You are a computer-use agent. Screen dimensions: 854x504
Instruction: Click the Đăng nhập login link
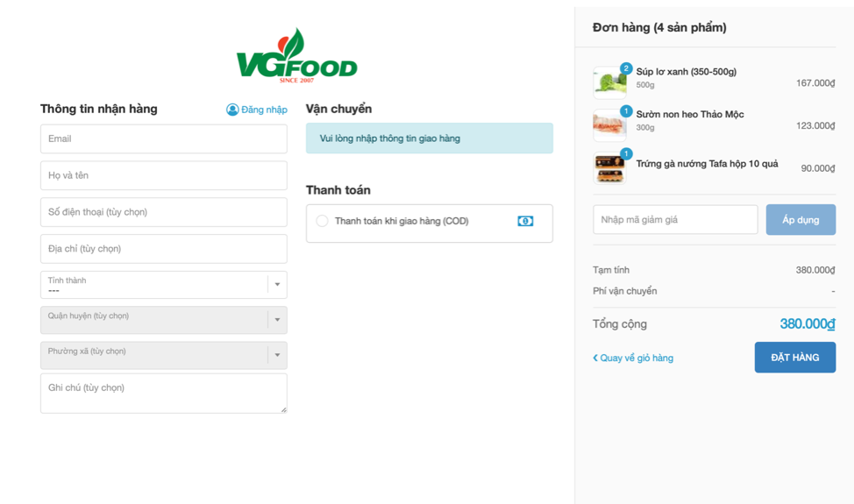point(264,110)
